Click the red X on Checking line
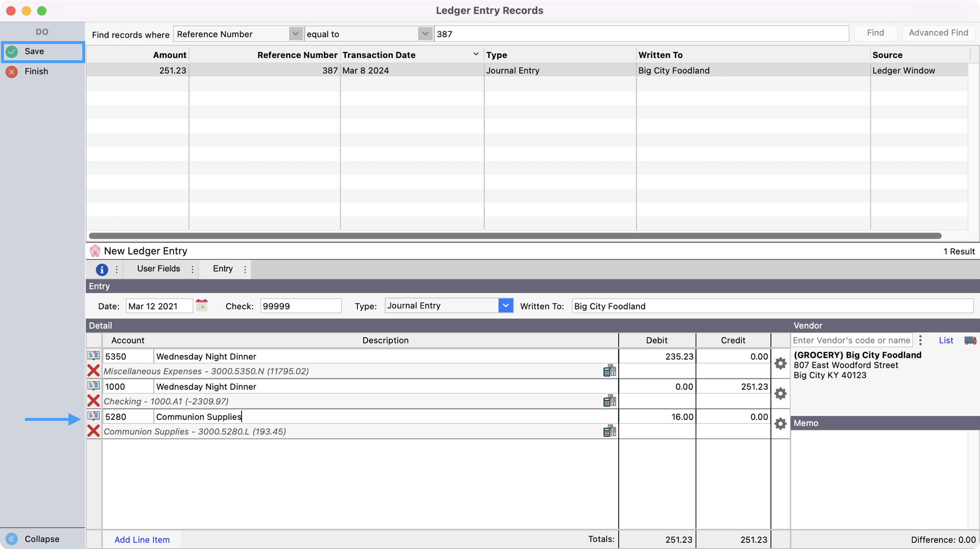This screenshot has height=549, width=980. (x=93, y=401)
